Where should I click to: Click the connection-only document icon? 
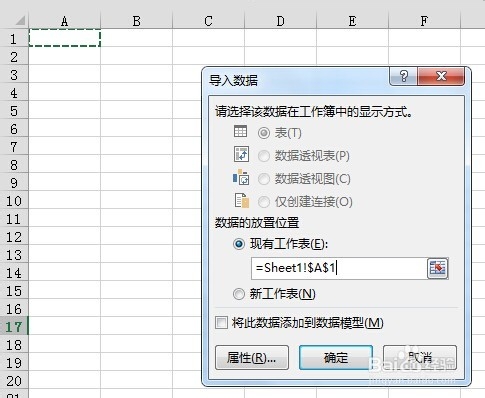pyautogui.click(x=242, y=200)
